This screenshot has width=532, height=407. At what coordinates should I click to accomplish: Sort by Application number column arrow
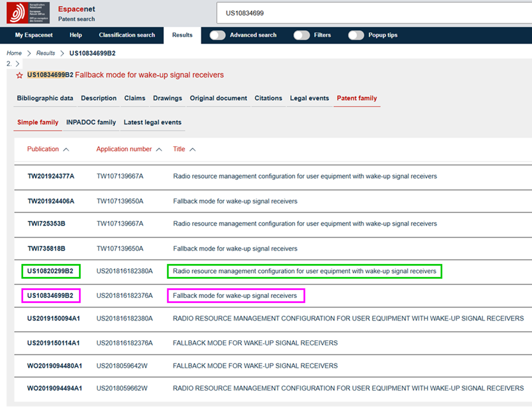[x=159, y=150]
